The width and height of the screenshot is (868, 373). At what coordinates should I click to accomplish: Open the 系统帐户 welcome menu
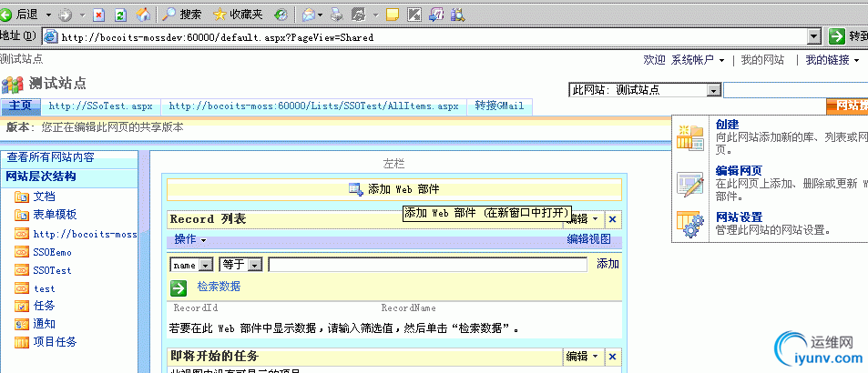click(x=698, y=60)
